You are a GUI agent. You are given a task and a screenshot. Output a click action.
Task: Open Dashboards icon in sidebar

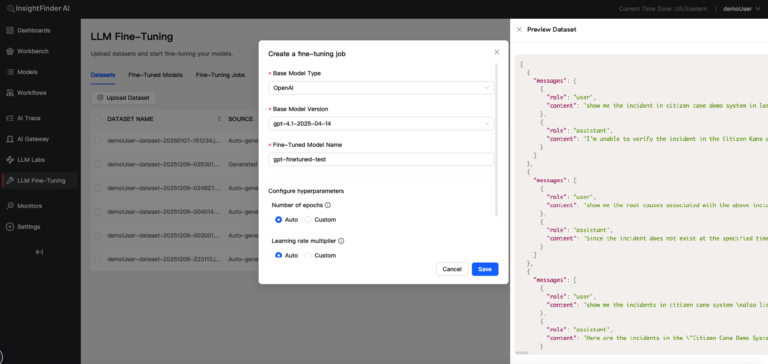[x=10, y=30]
